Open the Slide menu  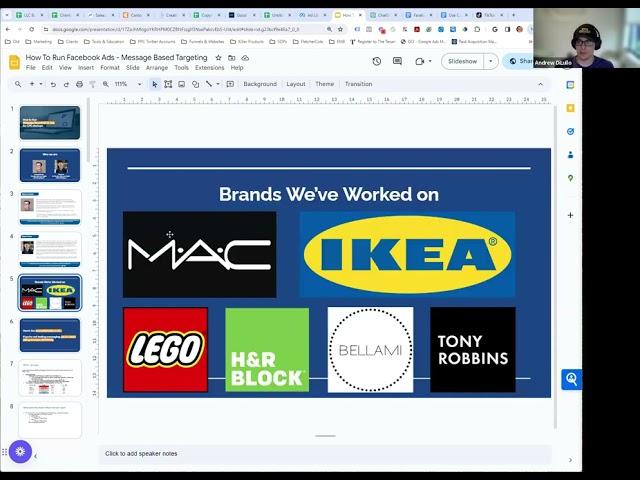point(133,68)
